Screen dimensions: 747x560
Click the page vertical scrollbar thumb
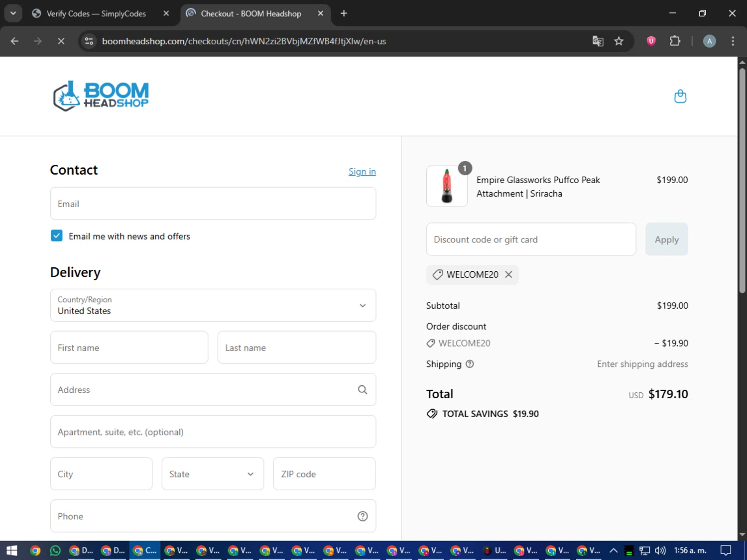click(742, 180)
